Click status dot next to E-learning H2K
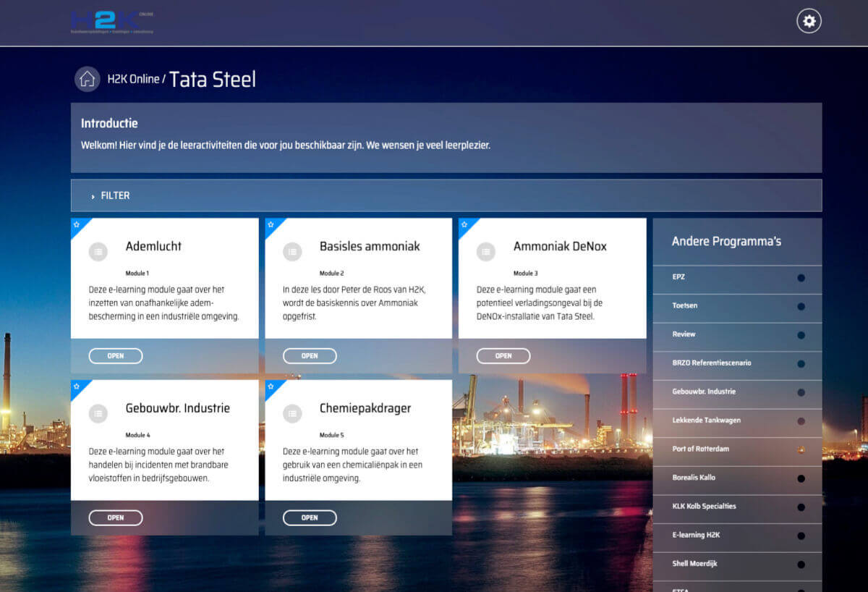Screen dimensions: 868x592 click(x=801, y=536)
